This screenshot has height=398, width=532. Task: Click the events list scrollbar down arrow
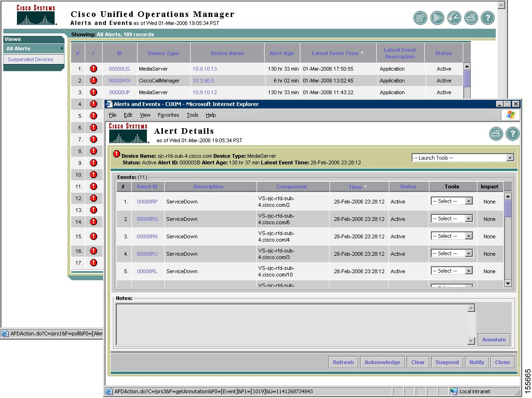coord(508,284)
